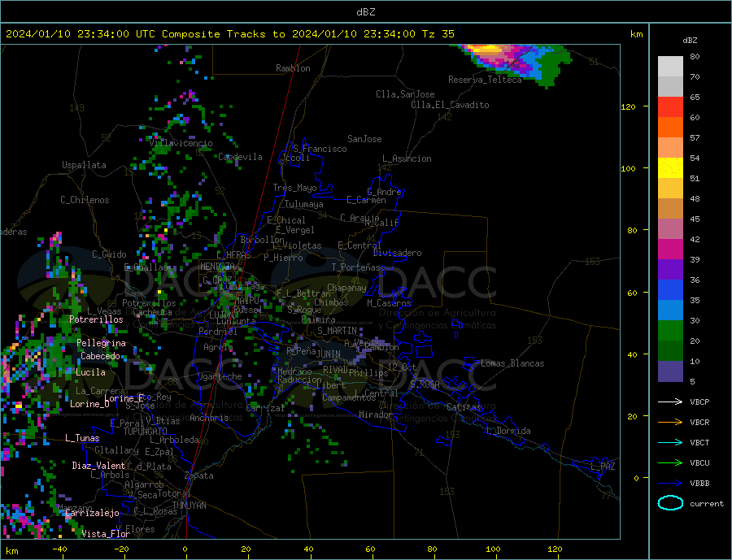Click the Capdevila map label
732x560 pixels.
coord(240,157)
